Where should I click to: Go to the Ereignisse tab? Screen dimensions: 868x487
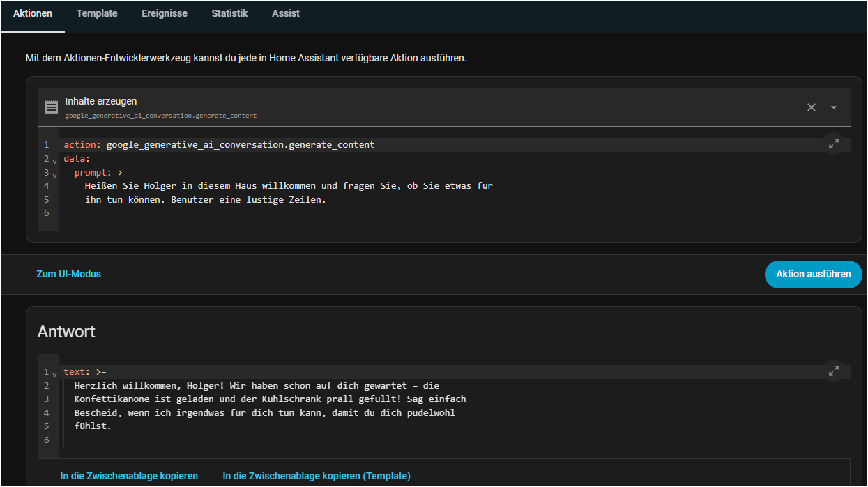165,14
